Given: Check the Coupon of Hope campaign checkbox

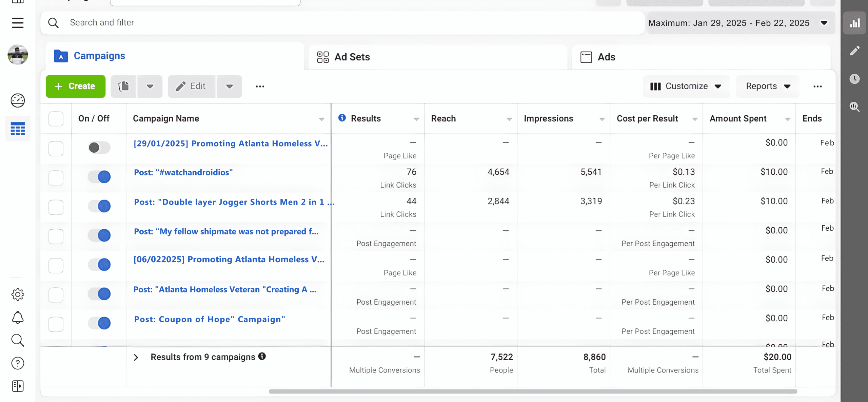Looking at the screenshot, I should pyautogui.click(x=56, y=324).
